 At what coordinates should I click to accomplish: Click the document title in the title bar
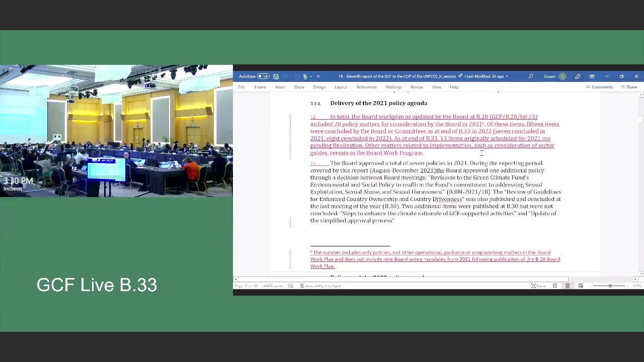(397, 76)
